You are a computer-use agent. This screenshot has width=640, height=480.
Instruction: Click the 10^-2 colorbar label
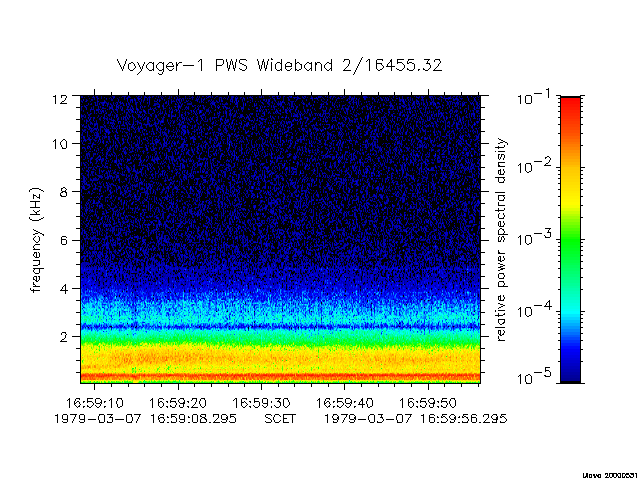coord(534,165)
